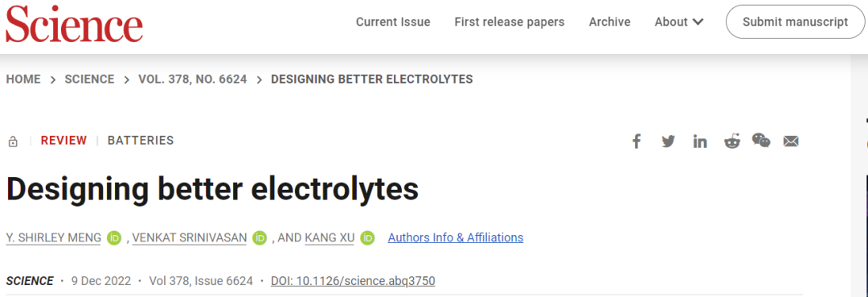Open VOL. 378, NO. 6624 breadcrumb
Viewport: 868px width, 297px height.
pos(193,79)
